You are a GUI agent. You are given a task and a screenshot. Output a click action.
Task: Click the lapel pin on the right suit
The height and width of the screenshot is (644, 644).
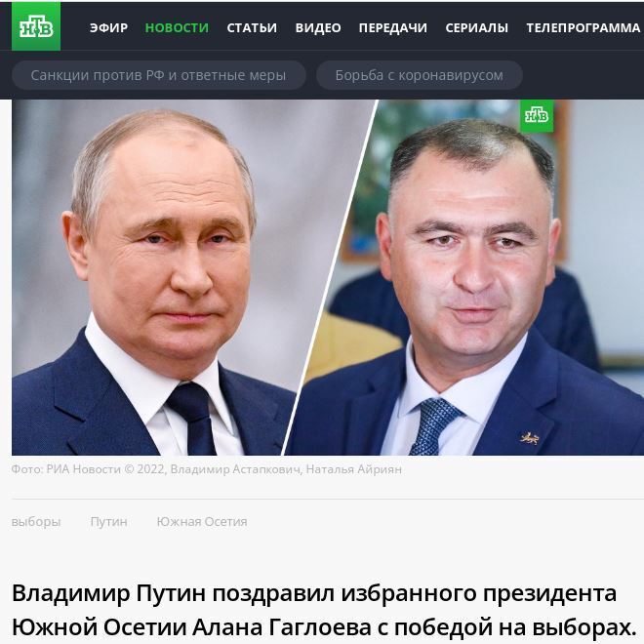click(530, 438)
